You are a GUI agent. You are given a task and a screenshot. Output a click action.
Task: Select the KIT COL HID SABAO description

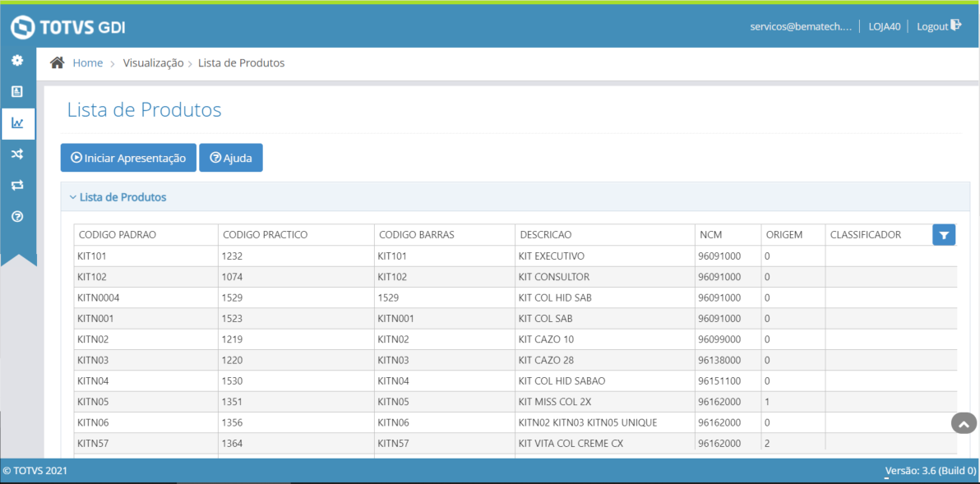point(605,381)
